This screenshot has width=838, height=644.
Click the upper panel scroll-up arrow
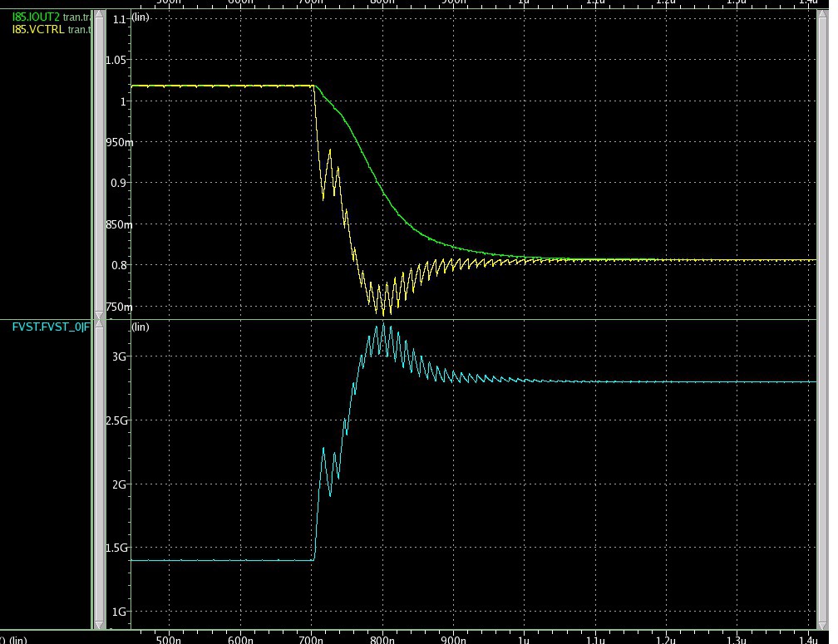click(x=100, y=15)
